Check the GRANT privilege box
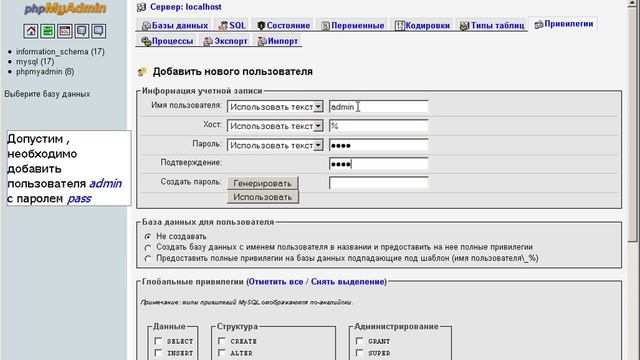This screenshot has height=360, width=640. [x=359, y=340]
